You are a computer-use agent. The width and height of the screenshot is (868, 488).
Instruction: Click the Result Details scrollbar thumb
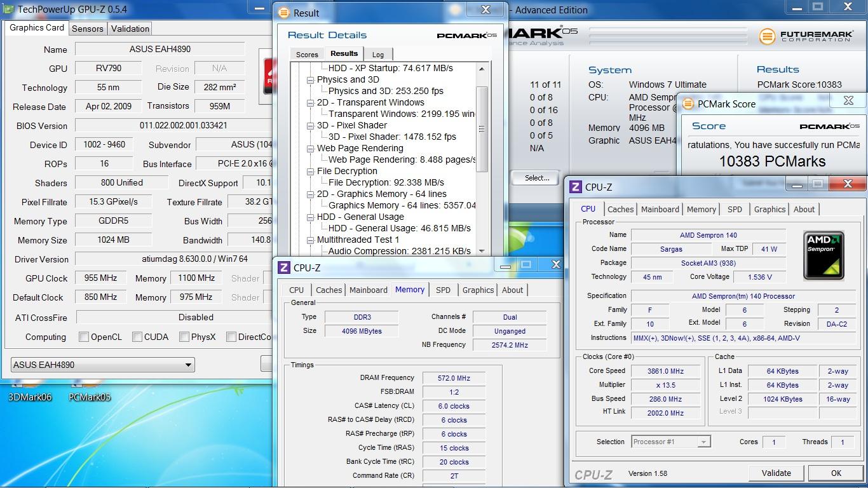pyautogui.click(x=482, y=128)
